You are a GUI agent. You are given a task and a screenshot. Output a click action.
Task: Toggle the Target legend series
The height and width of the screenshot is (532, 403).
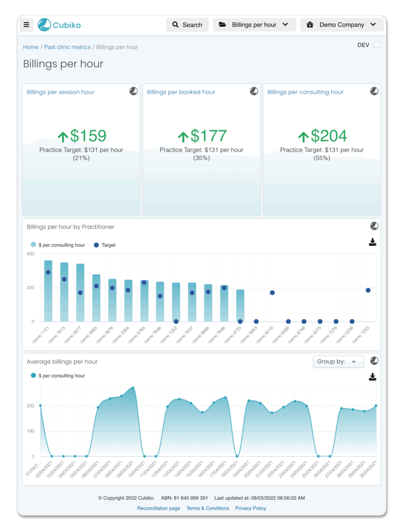tap(105, 245)
